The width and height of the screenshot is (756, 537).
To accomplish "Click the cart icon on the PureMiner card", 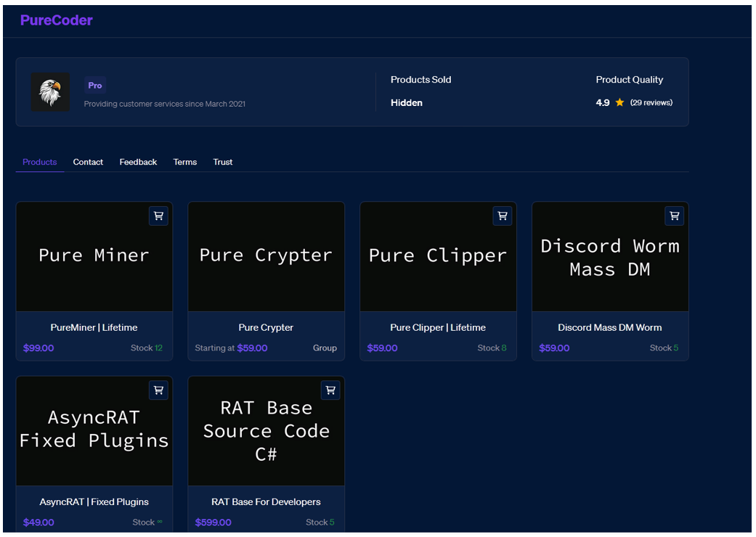I will click(x=158, y=216).
